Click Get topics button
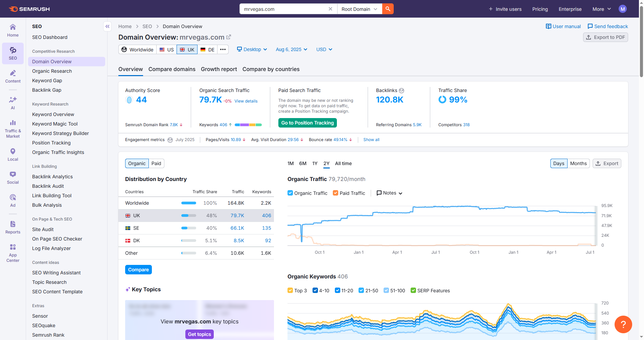644x340 pixels. (x=200, y=334)
